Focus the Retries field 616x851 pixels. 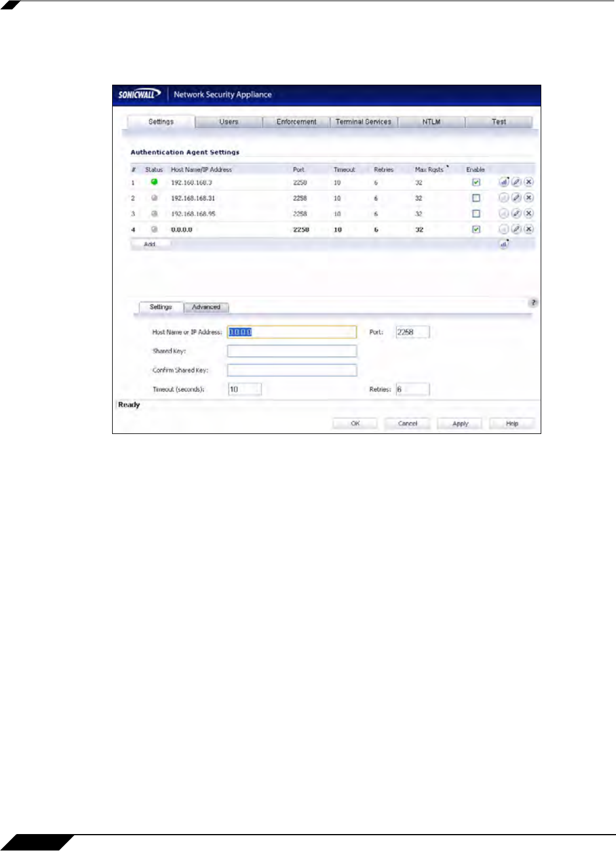(413, 389)
